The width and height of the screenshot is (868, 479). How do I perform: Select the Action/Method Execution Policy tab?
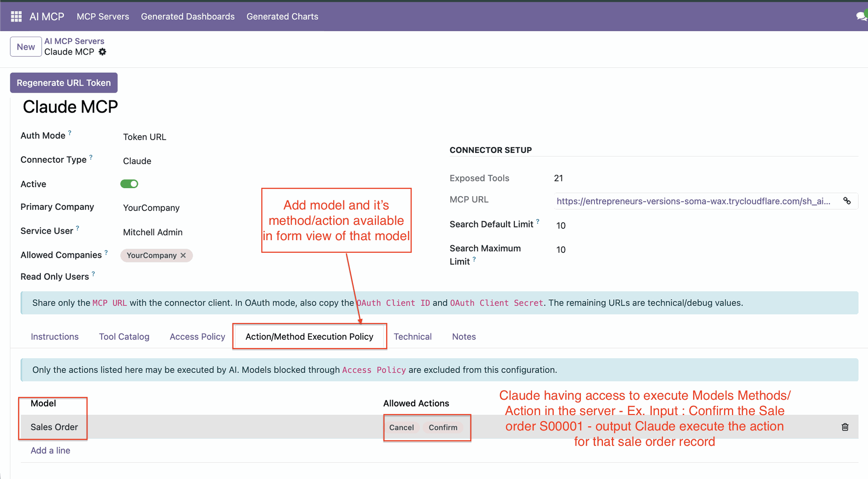(310, 337)
